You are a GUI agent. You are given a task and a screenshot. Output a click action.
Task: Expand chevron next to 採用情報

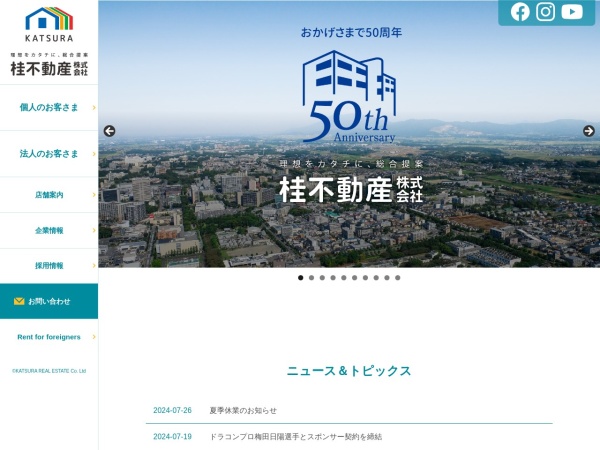point(94,266)
